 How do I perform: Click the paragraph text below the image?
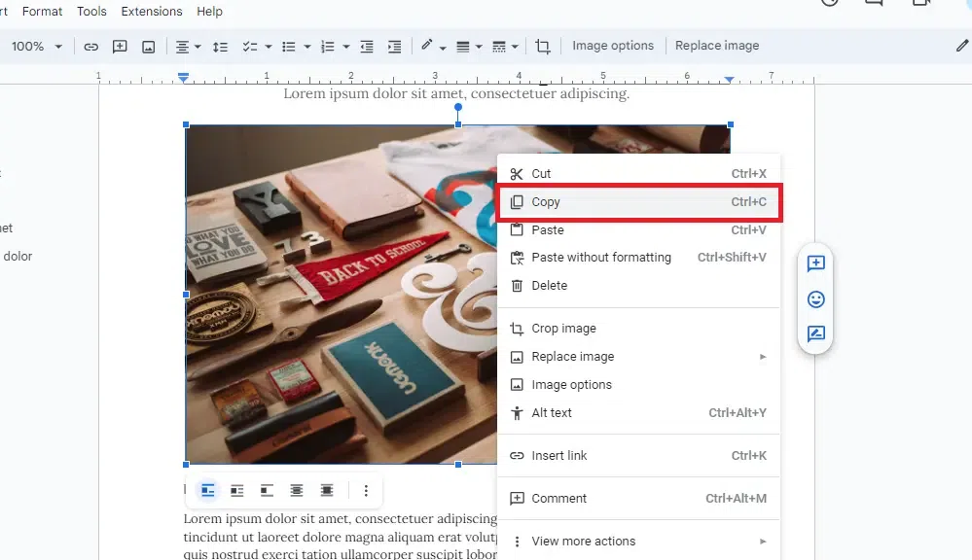click(x=341, y=537)
